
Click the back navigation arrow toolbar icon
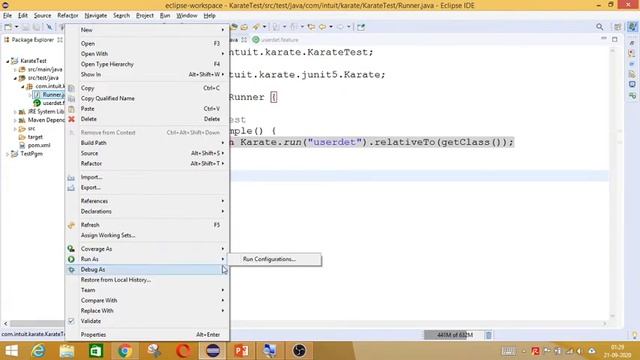click(322, 27)
